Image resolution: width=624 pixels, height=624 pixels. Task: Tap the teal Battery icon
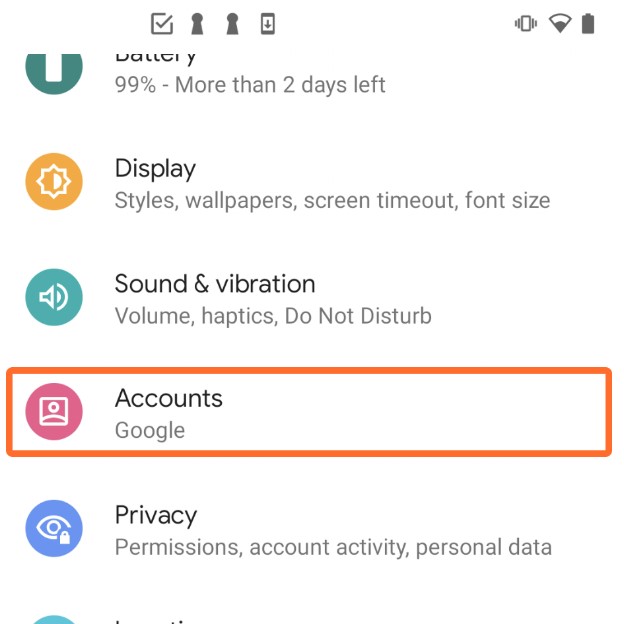coord(54,74)
